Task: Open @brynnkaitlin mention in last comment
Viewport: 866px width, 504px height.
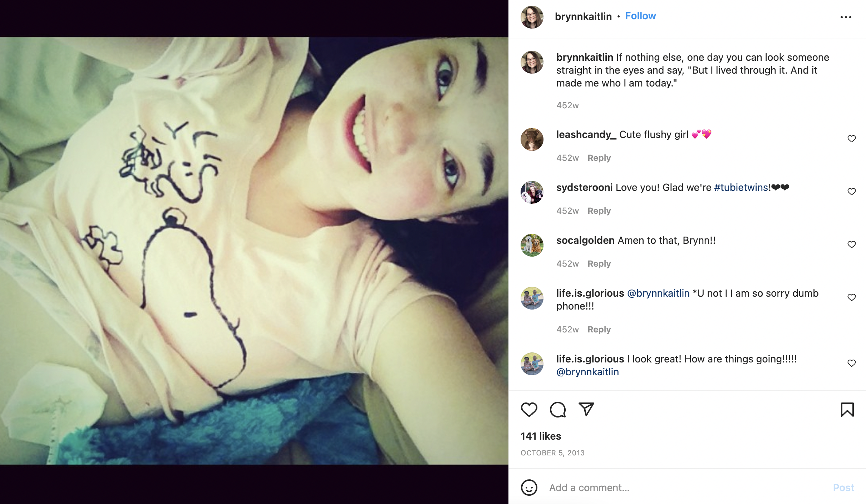Action: (x=587, y=372)
